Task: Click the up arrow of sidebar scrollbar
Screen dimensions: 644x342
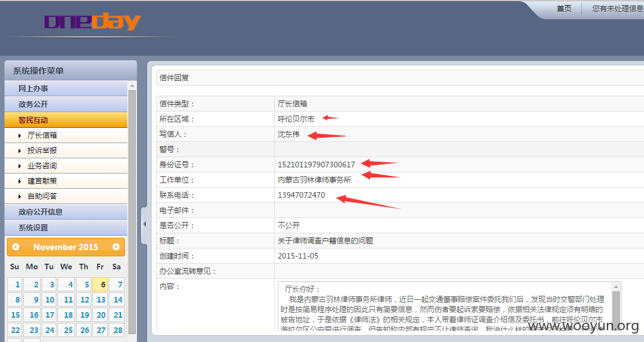Action: coord(132,86)
